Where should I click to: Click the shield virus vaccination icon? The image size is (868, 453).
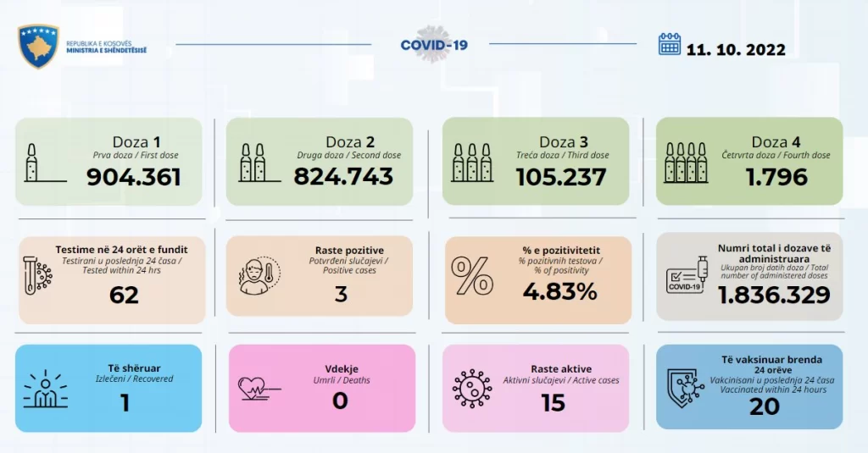click(x=686, y=389)
